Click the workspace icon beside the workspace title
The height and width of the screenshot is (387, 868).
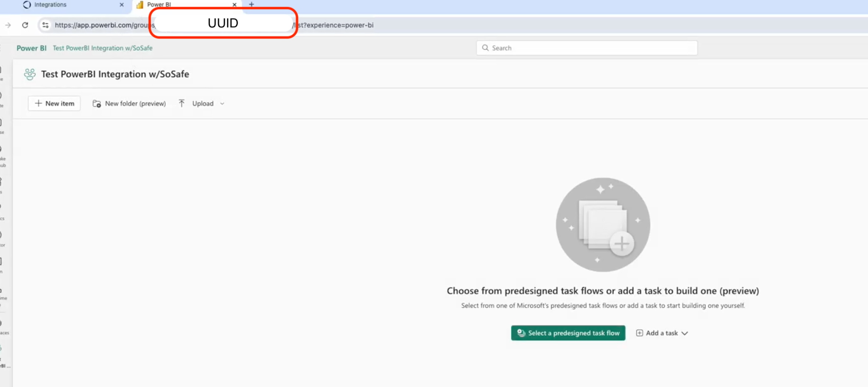point(30,74)
